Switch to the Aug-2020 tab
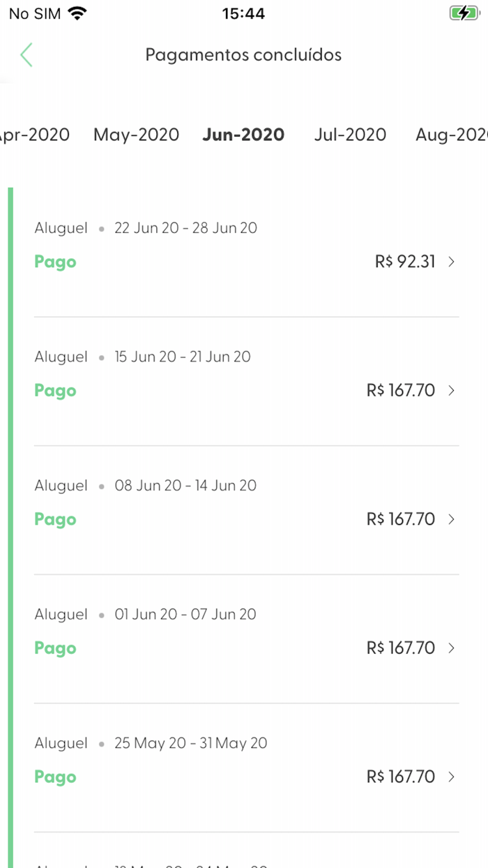The height and width of the screenshot is (868, 488). click(x=450, y=135)
